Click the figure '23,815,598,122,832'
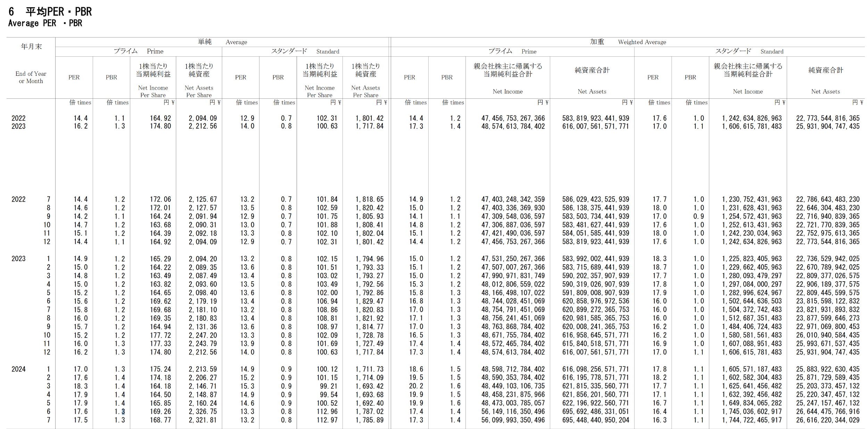 (828, 301)
